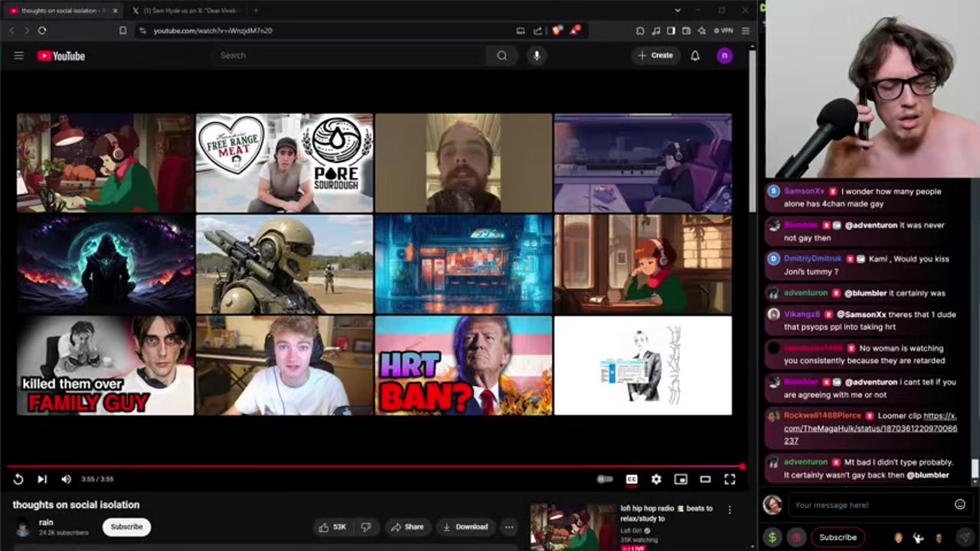The height and width of the screenshot is (551, 980).
Task: Switch the video to miniplayer
Action: [681, 479]
